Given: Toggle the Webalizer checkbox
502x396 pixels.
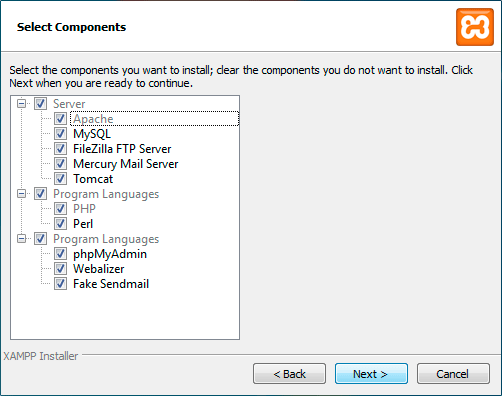Looking at the screenshot, I should point(60,269).
